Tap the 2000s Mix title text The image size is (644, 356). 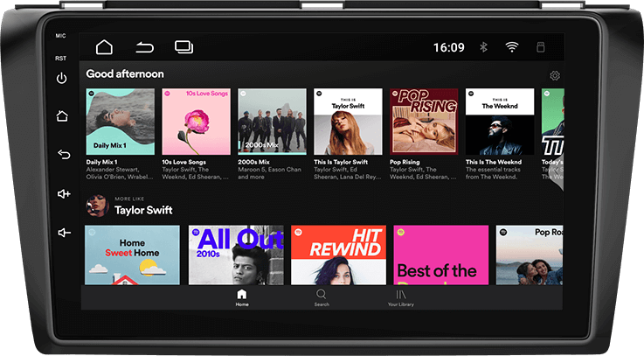click(x=253, y=162)
